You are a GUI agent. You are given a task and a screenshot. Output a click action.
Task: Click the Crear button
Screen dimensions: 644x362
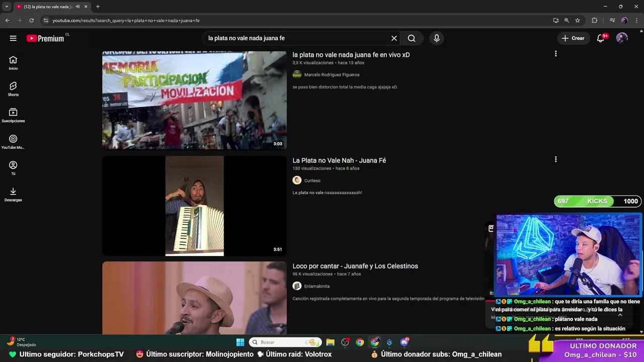tap(573, 38)
